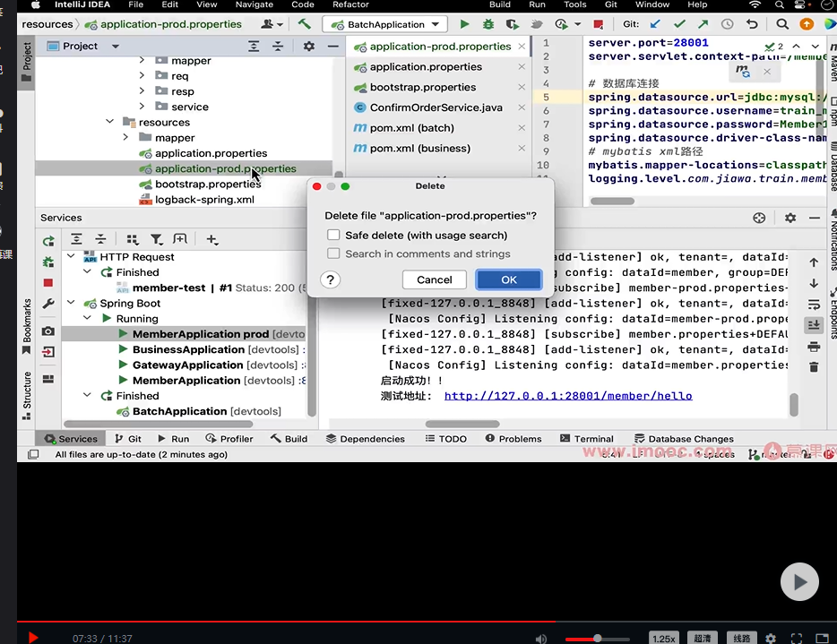Open BatchApplication run configuration dropdown
Screen dimensions: 837x644
(x=384, y=24)
